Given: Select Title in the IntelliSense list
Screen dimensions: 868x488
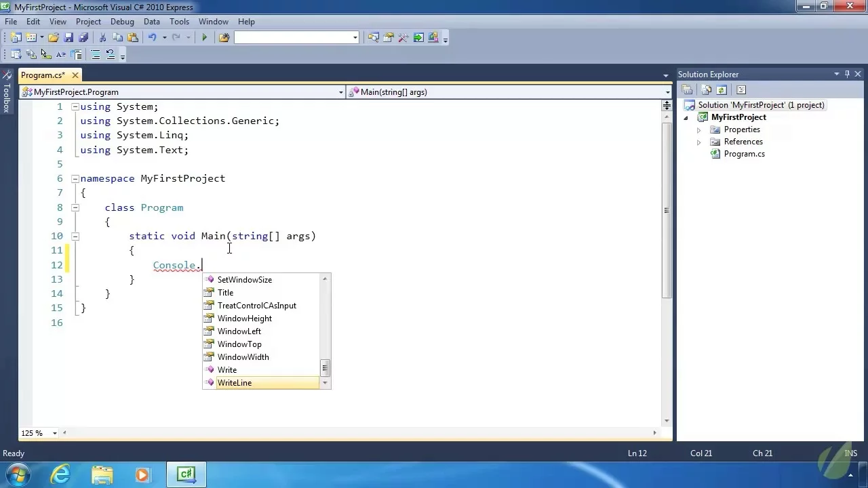Looking at the screenshot, I should tap(261, 293).
